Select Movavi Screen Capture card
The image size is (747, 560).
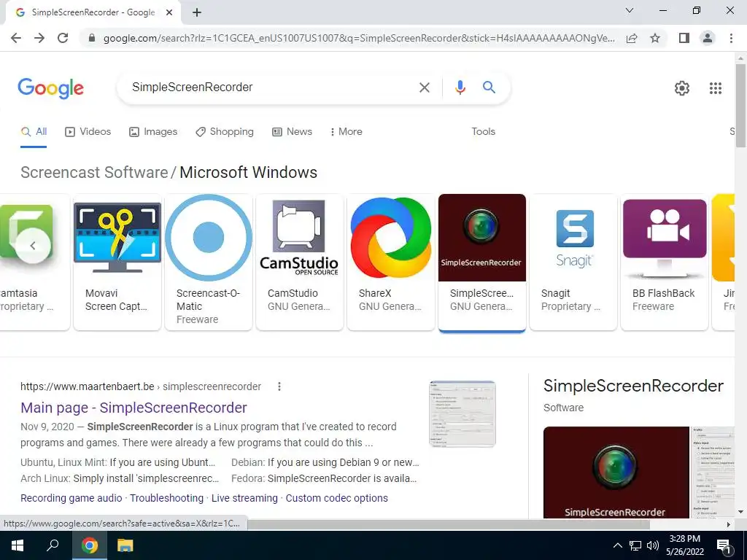coord(117,262)
